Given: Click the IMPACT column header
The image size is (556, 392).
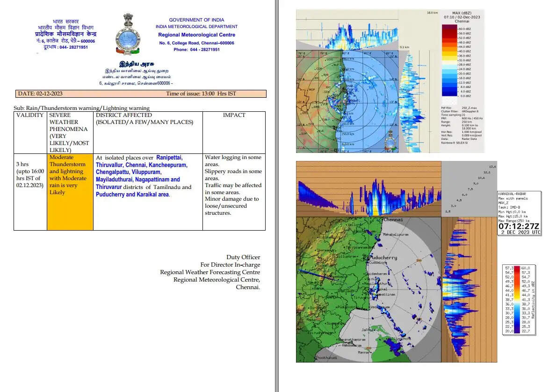Looking at the screenshot, I should [234, 115].
